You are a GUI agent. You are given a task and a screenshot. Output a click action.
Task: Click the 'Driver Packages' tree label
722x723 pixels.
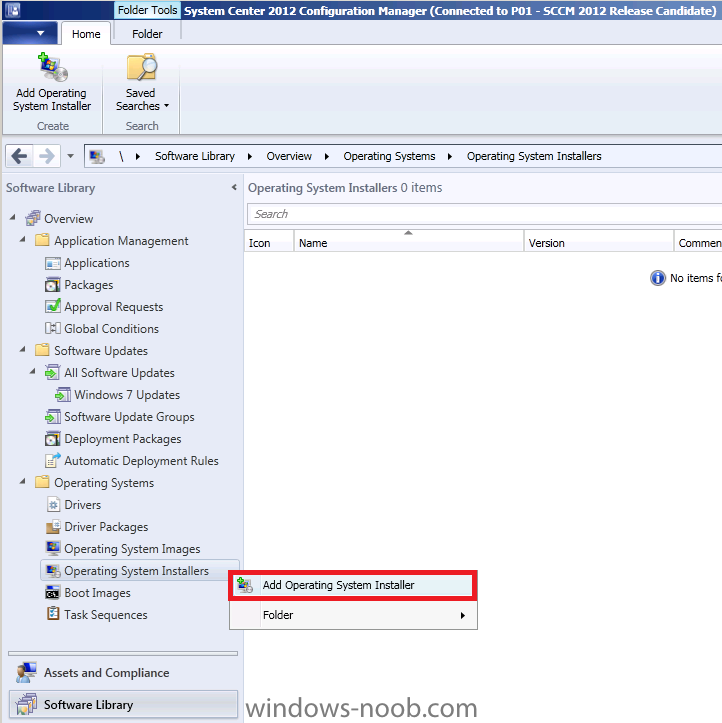[x=106, y=527]
